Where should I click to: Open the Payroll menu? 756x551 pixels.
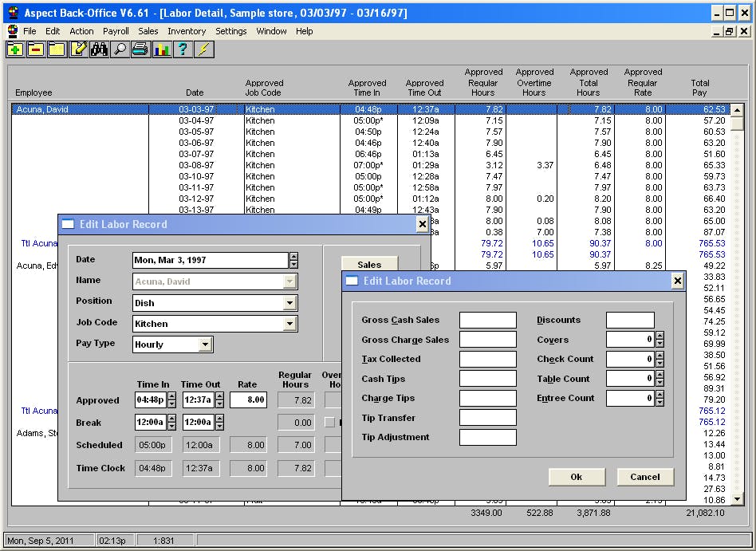[x=116, y=31]
